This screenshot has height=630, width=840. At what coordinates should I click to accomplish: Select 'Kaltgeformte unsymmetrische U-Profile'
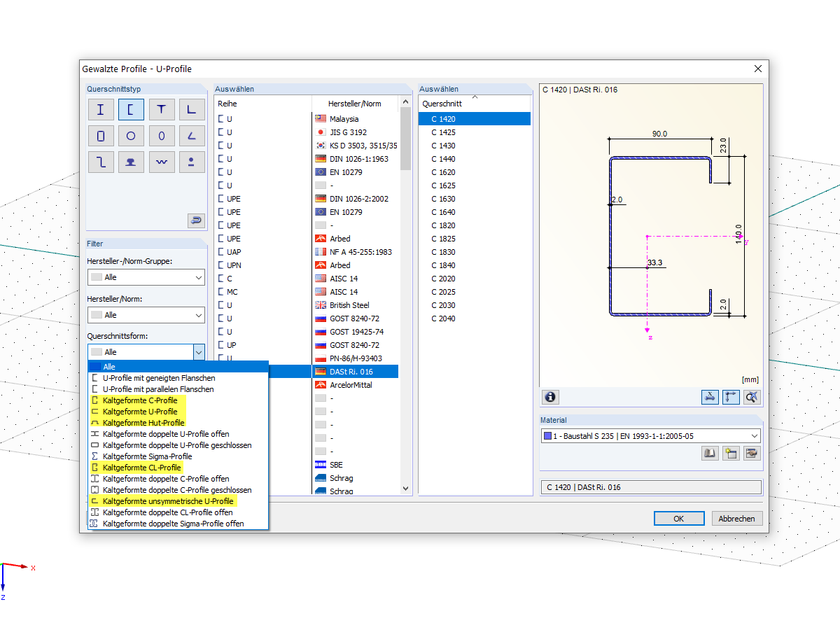(x=178, y=501)
